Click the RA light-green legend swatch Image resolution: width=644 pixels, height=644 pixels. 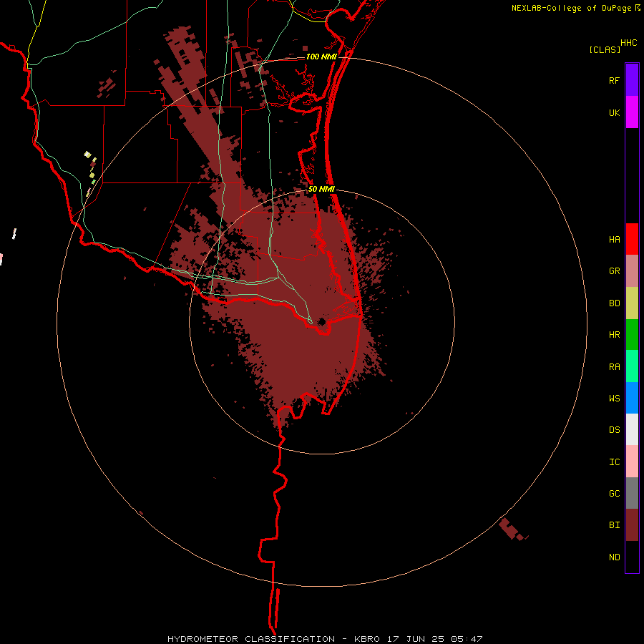coord(632,366)
